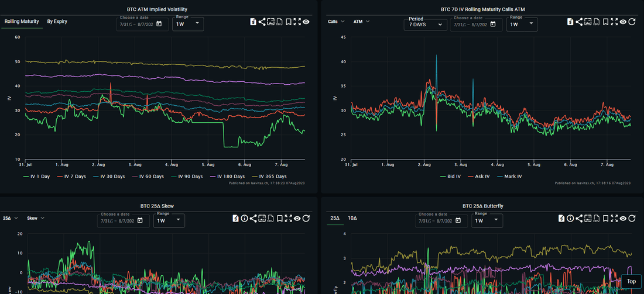Select the 10Δ tab in Butterfly panel
Viewport: 644px width, 294px height.
pos(352,218)
